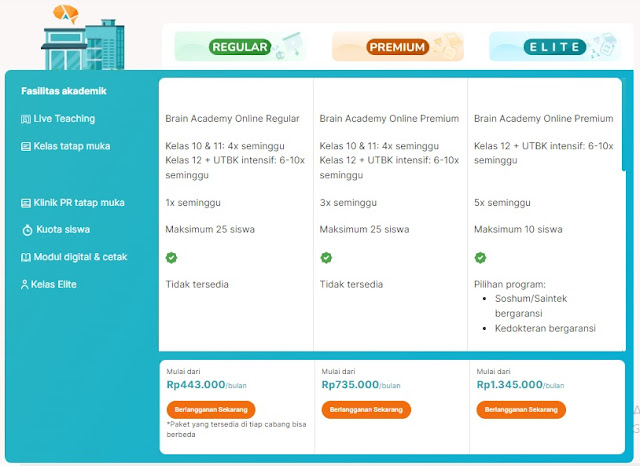640x466 pixels.
Task: Click the Kelas tatap muka label
Action: (72, 146)
